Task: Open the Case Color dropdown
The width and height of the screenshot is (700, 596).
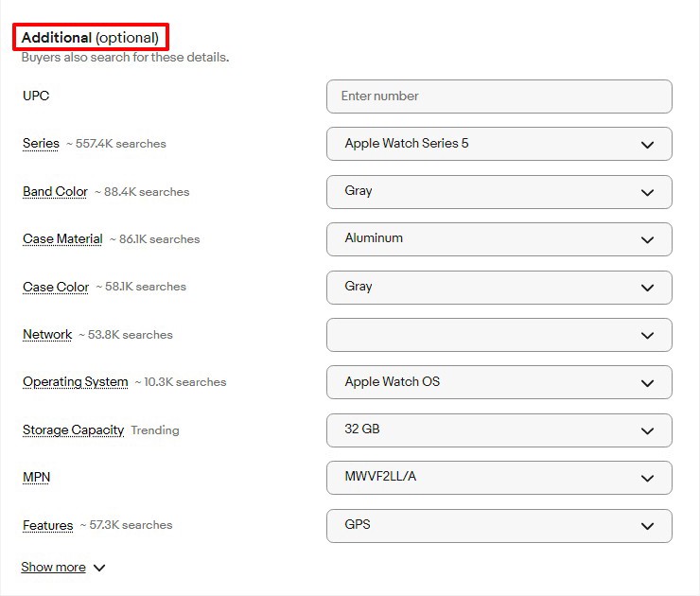Action: [x=499, y=288]
